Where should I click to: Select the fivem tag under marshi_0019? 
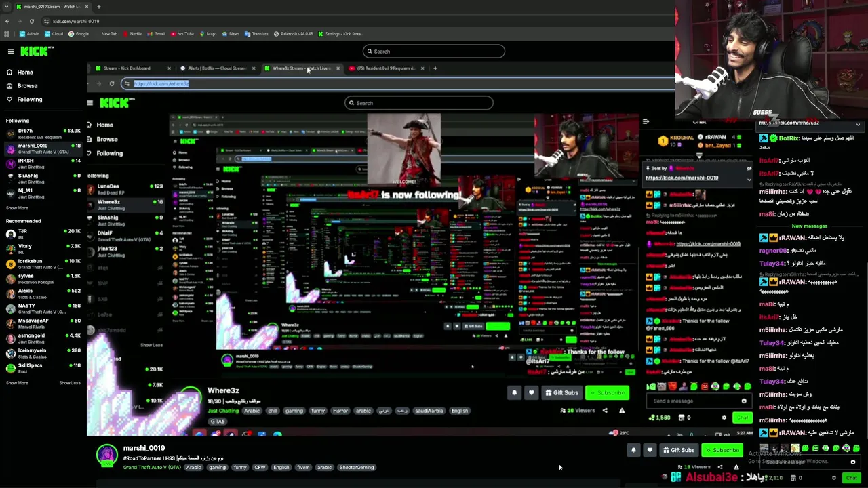pos(303,467)
